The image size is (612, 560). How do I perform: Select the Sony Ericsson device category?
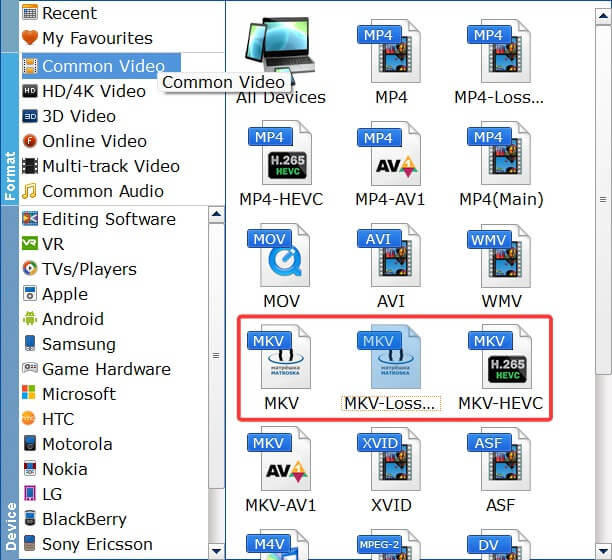(x=87, y=544)
